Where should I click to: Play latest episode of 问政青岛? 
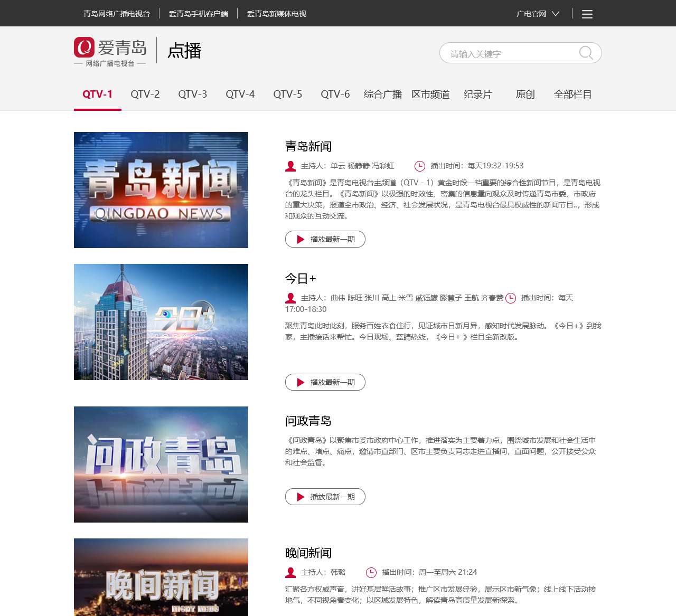[x=325, y=497]
